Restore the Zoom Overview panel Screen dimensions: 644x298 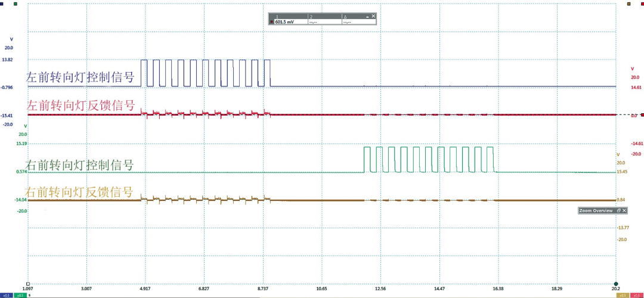[x=618, y=210]
